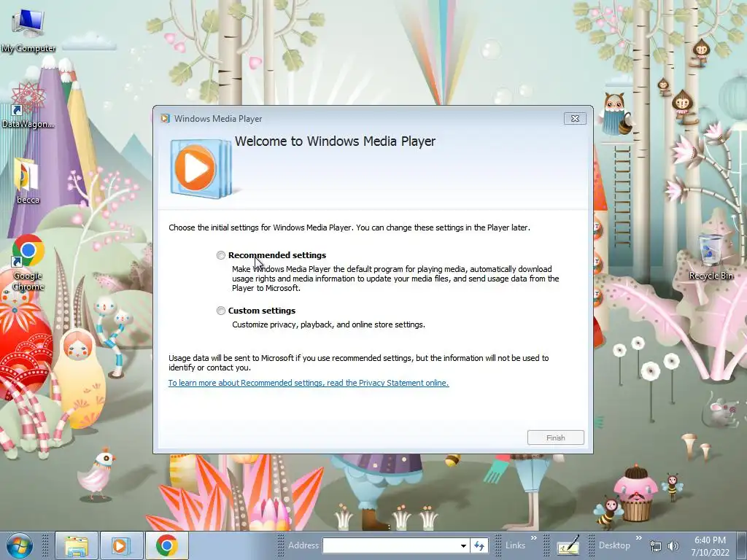The image size is (747, 560).
Task: Click the clock showing 6:40 PM
Action: [x=710, y=540]
